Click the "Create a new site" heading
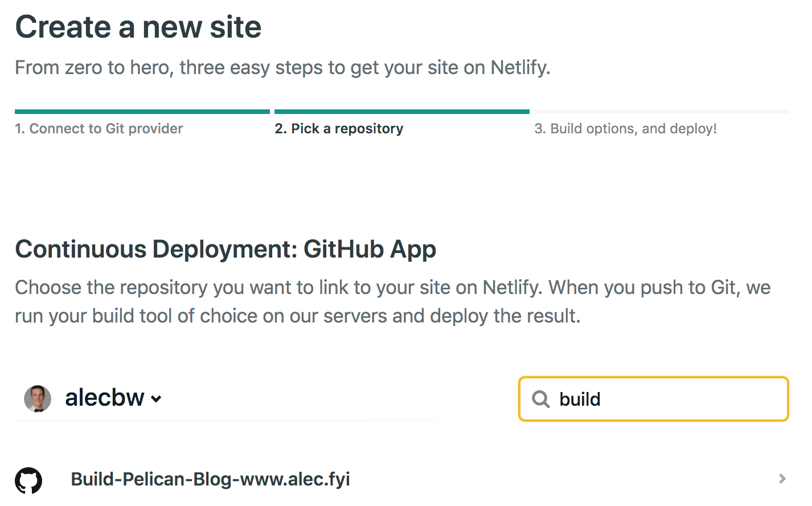The width and height of the screenshot is (812, 506). [x=138, y=27]
